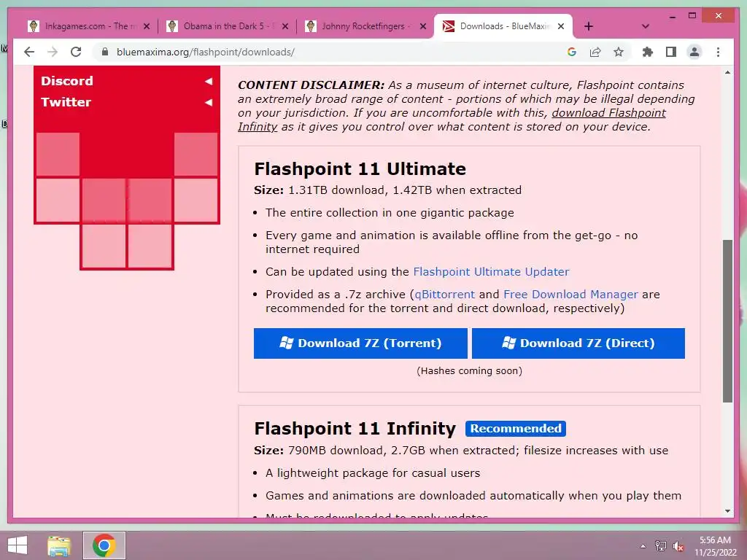Viewport: 747px width, 560px height.
Task: Open the muted volume tray icon
Action: (678, 546)
